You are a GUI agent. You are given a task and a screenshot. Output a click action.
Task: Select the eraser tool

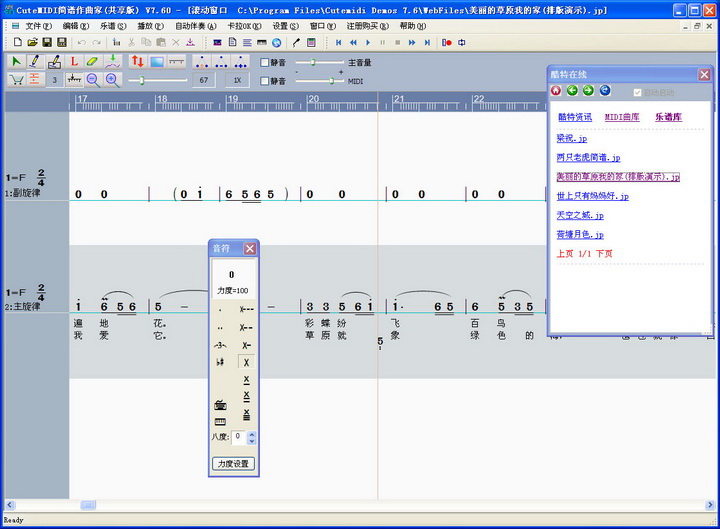(x=92, y=62)
